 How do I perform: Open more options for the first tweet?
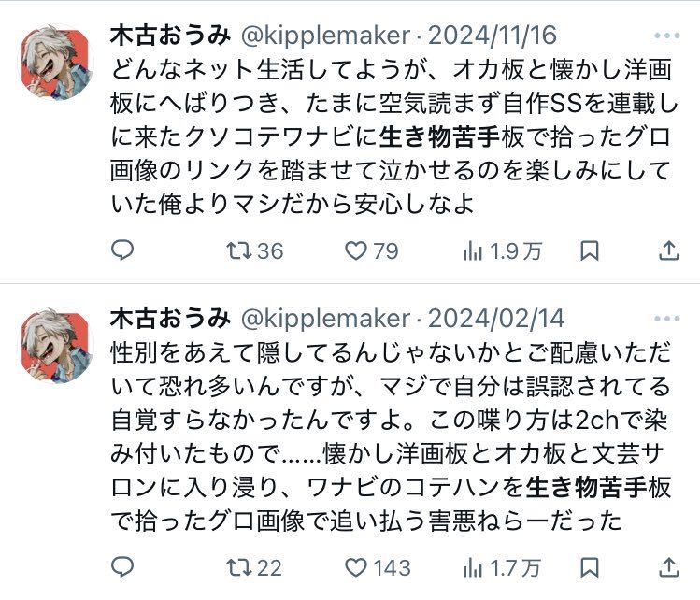point(667,36)
